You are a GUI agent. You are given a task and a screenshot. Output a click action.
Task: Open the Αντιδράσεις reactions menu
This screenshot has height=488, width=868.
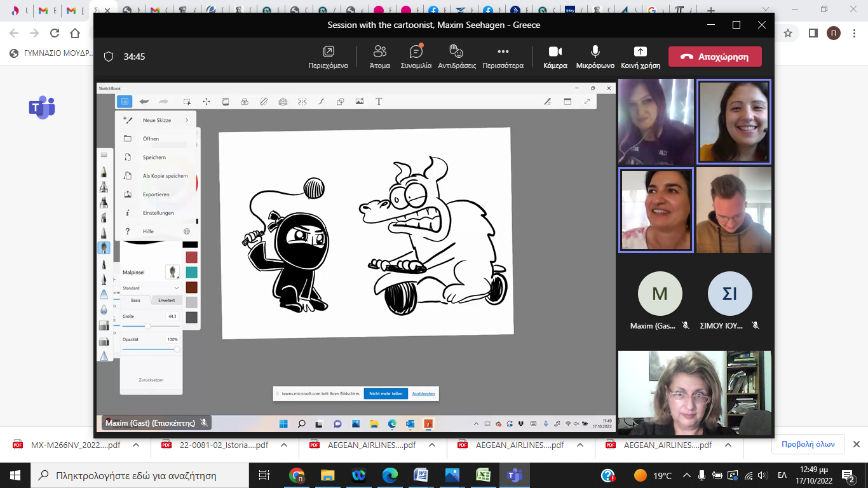click(456, 57)
